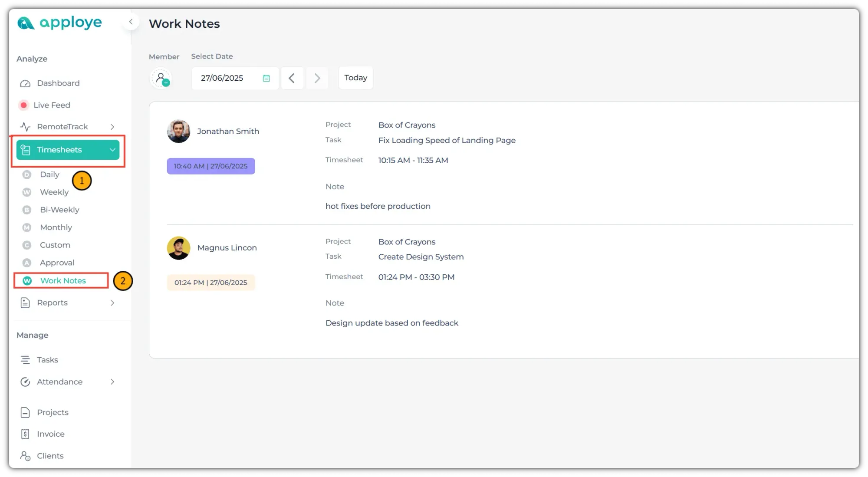868x477 pixels.
Task: Expand the Attendance submenu chevron
Action: [x=112, y=382]
